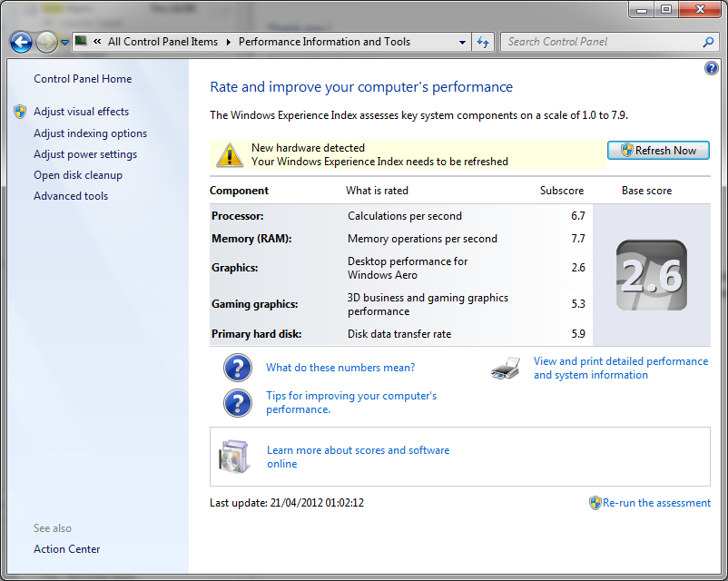Open the address bar history dropdown
Screen dimensions: 728x581
[x=462, y=43]
